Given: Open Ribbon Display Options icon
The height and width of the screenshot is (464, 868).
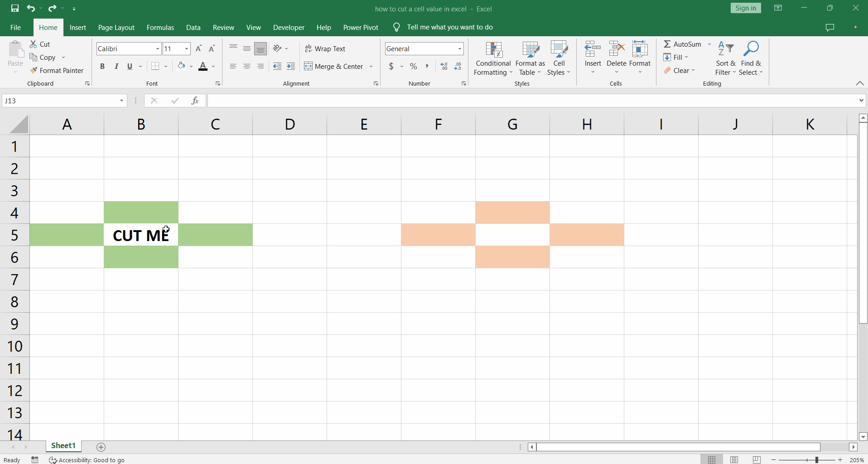Looking at the screenshot, I should click(x=778, y=8).
